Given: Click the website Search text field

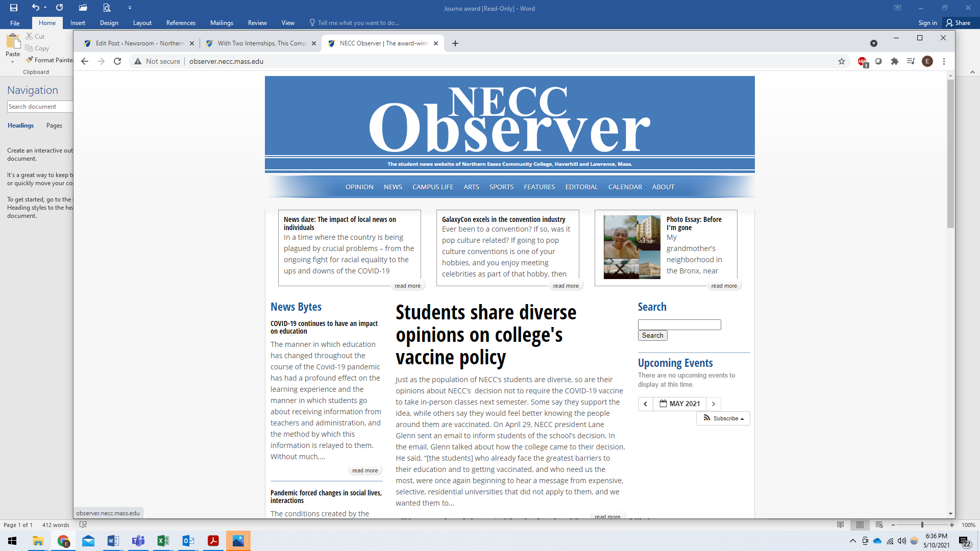Looking at the screenshot, I should click(679, 324).
